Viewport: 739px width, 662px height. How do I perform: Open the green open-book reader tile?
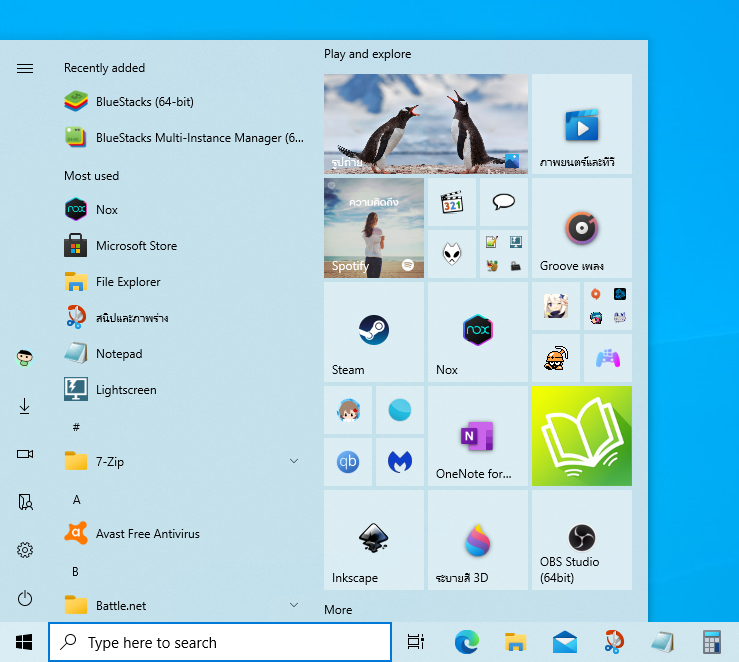[582, 436]
